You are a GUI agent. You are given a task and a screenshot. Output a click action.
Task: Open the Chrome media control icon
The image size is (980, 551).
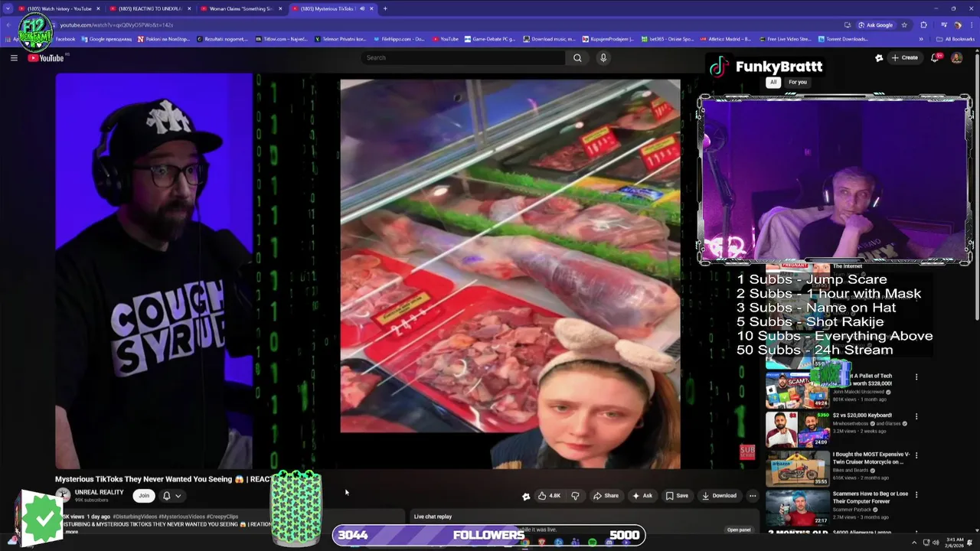tap(943, 24)
